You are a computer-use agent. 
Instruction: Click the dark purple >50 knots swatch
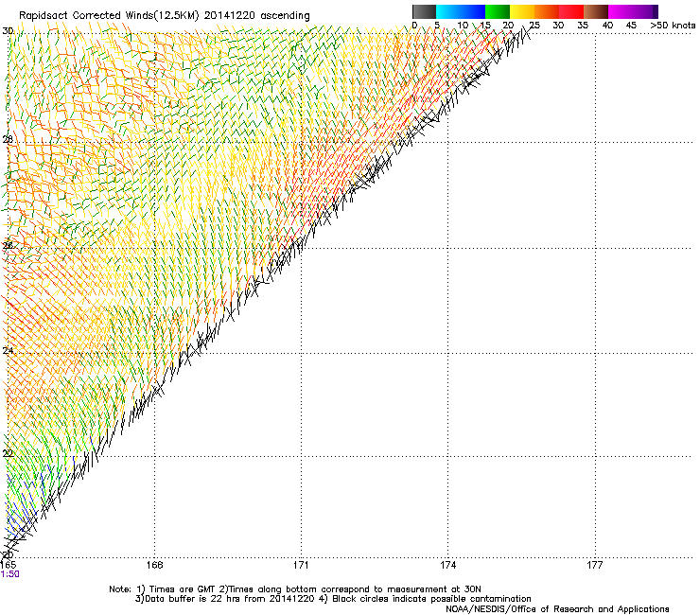656,11
